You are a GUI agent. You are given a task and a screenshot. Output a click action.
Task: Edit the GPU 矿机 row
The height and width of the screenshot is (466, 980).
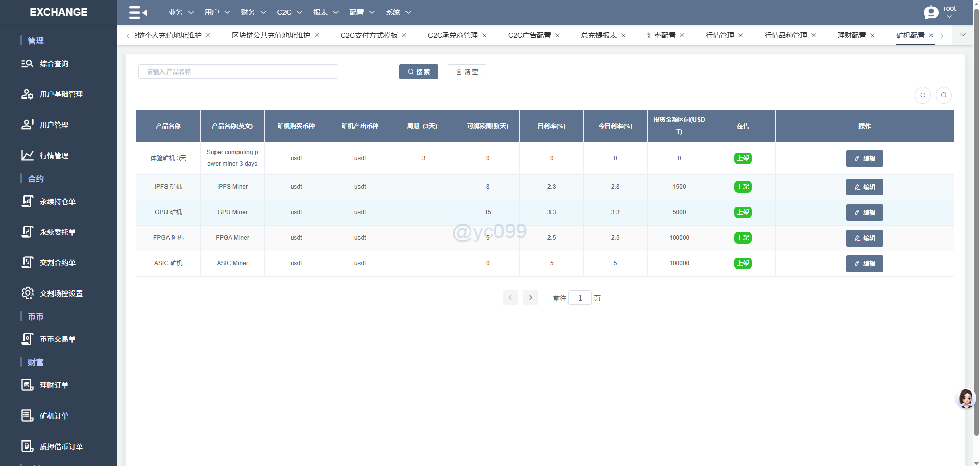pos(864,212)
